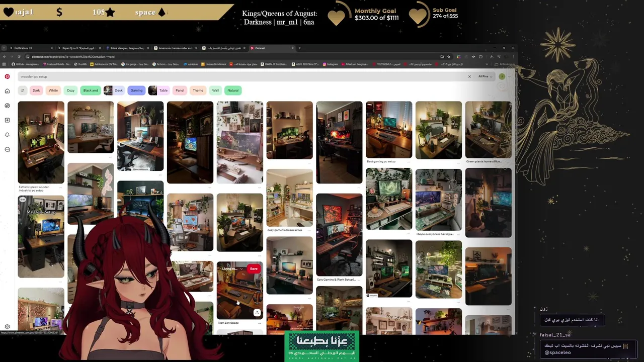Filter results by the Cozy chip

point(70,90)
